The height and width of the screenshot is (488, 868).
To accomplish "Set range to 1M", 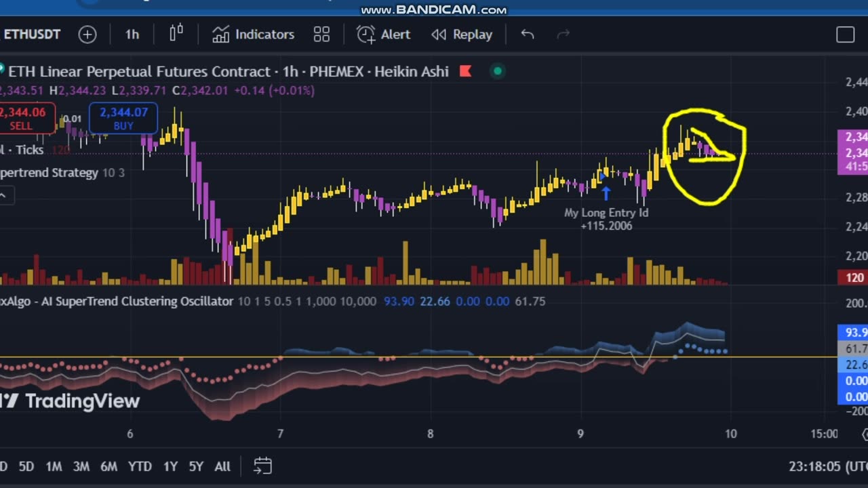I will [54, 466].
